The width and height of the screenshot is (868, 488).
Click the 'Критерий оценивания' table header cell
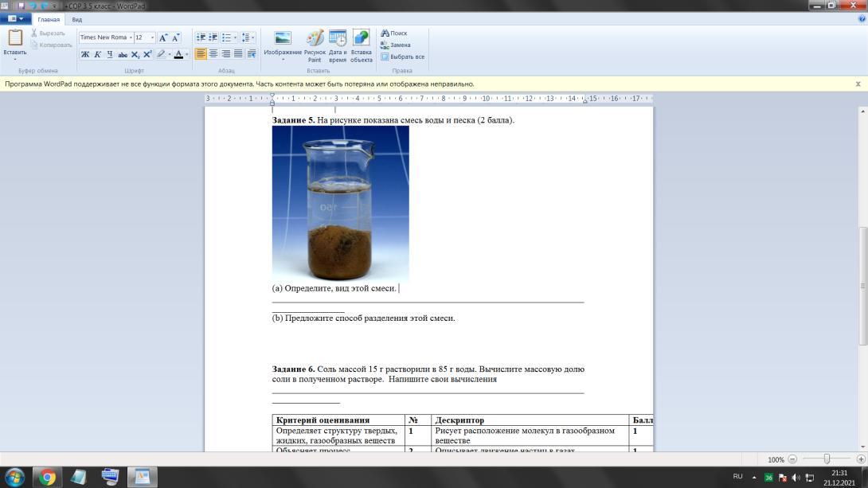338,420
